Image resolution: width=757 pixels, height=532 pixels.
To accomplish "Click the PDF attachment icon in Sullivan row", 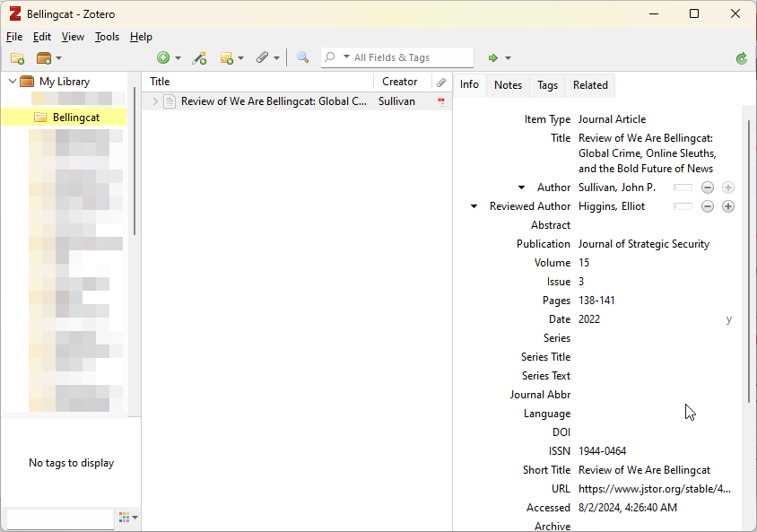I will point(441,102).
